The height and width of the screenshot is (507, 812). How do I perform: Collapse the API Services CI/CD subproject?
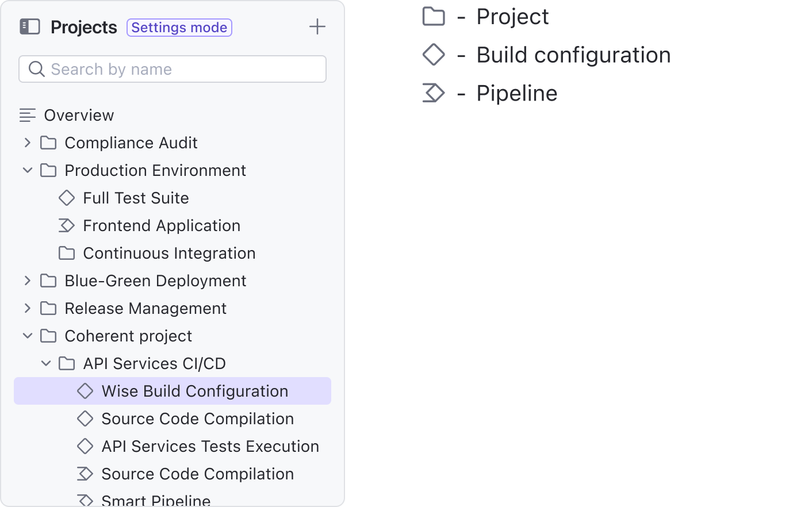(46, 363)
